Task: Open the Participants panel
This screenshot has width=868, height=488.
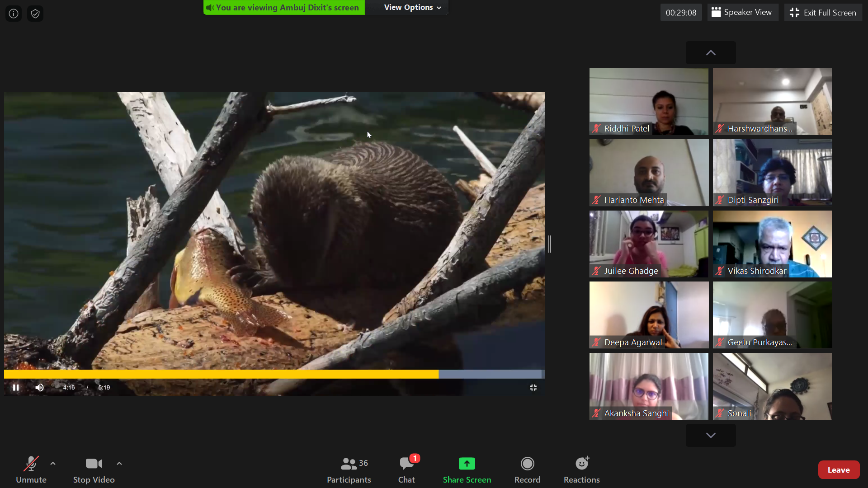Action: 349,469
